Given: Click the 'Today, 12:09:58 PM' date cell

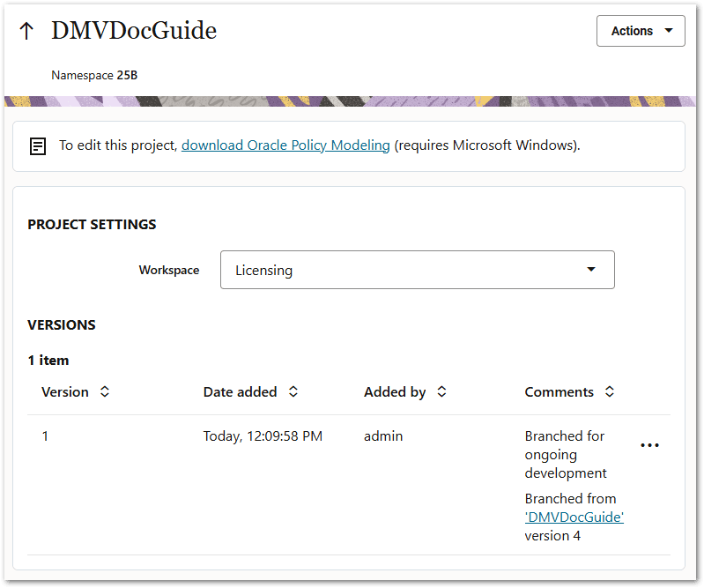Looking at the screenshot, I should [263, 436].
